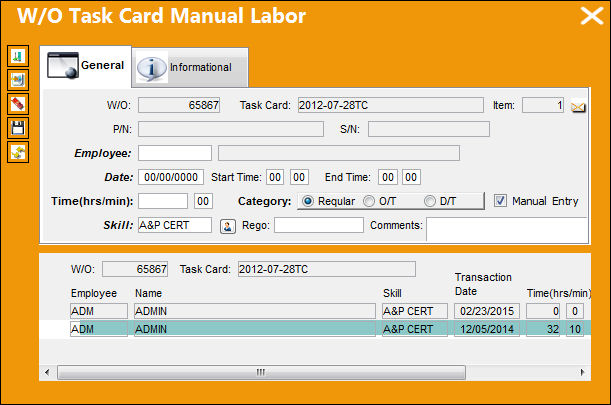
Task: Click the yellow arrows refresh icon
Action: coord(18,152)
